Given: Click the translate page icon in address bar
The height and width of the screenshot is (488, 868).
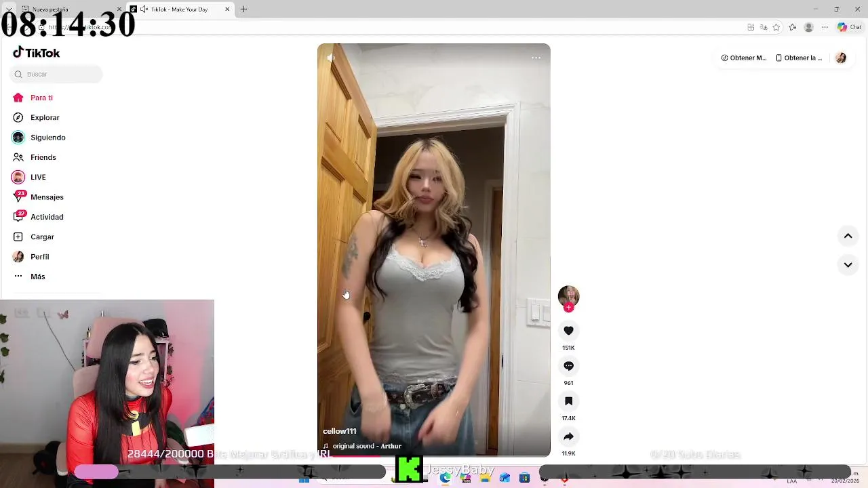Looking at the screenshot, I should (764, 27).
